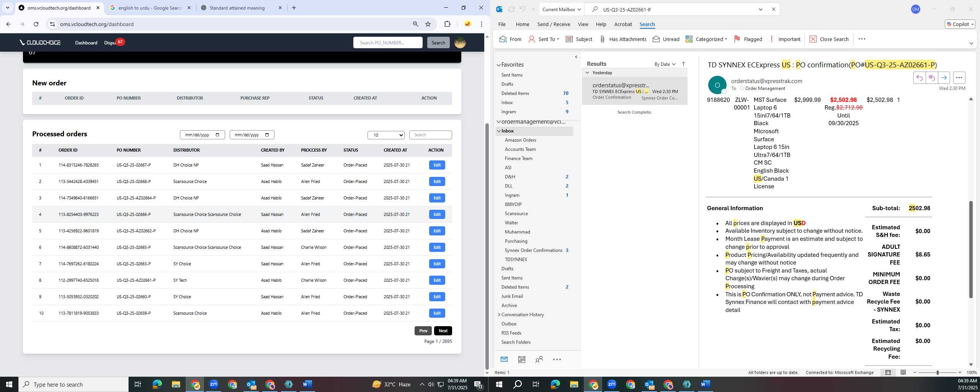The width and height of the screenshot is (980, 392).
Task: Open the Acrobat tab in Outlook
Action: coord(623,24)
